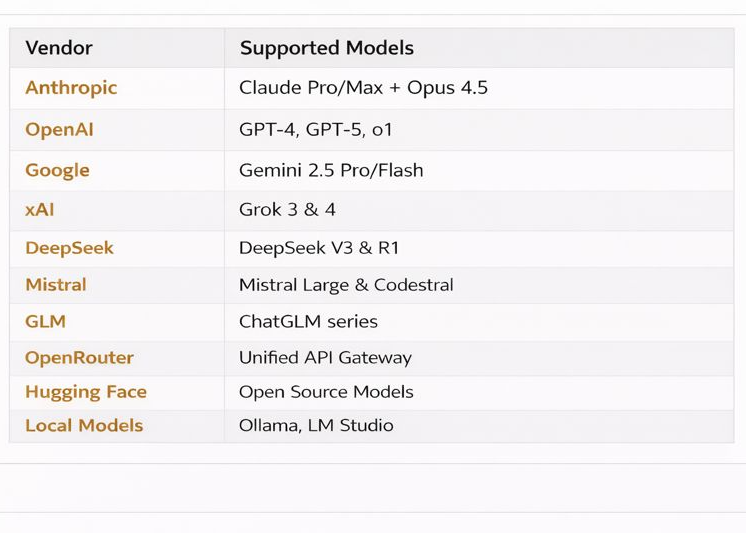Select the Claude Pro/Max + Opus 4.5 cell
The width and height of the screenshot is (746, 533).
click(x=363, y=88)
